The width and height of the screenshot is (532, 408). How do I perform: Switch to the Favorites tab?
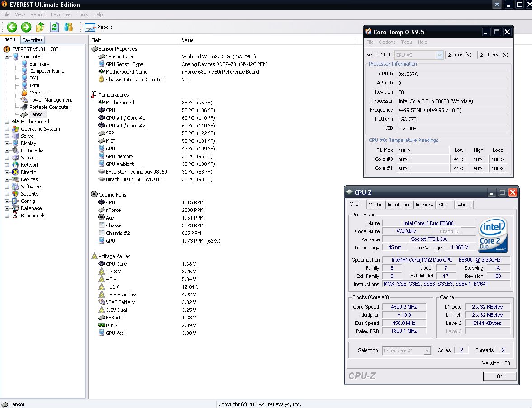click(x=33, y=40)
